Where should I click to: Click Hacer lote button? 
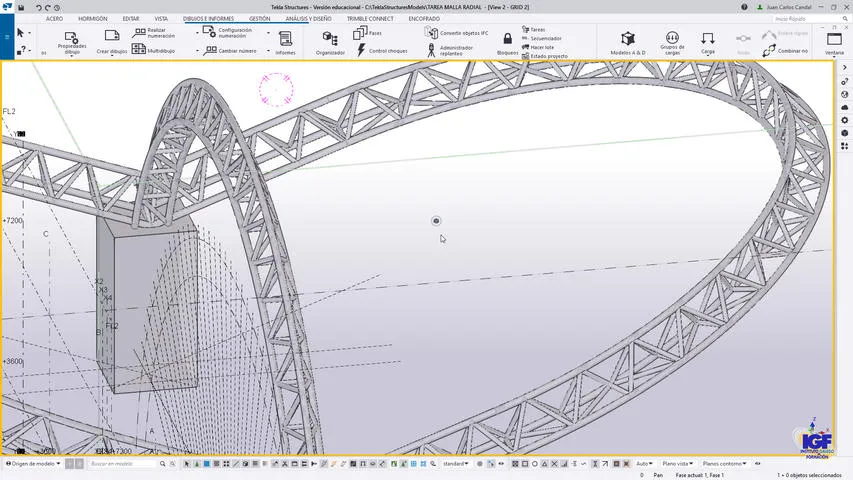(x=538, y=47)
